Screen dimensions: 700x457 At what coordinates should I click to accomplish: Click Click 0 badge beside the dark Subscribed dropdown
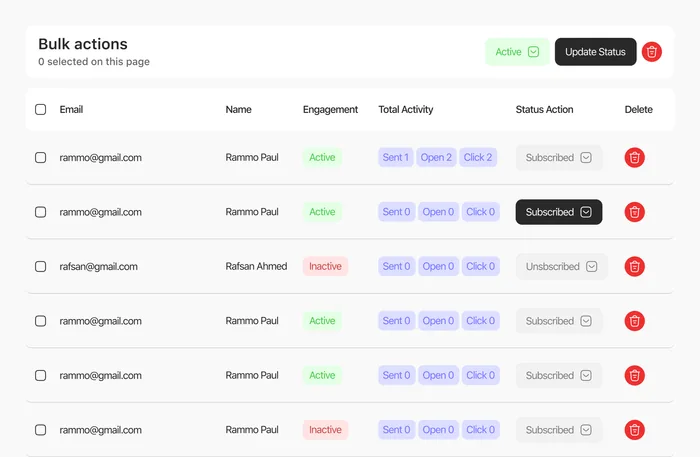(x=480, y=212)
